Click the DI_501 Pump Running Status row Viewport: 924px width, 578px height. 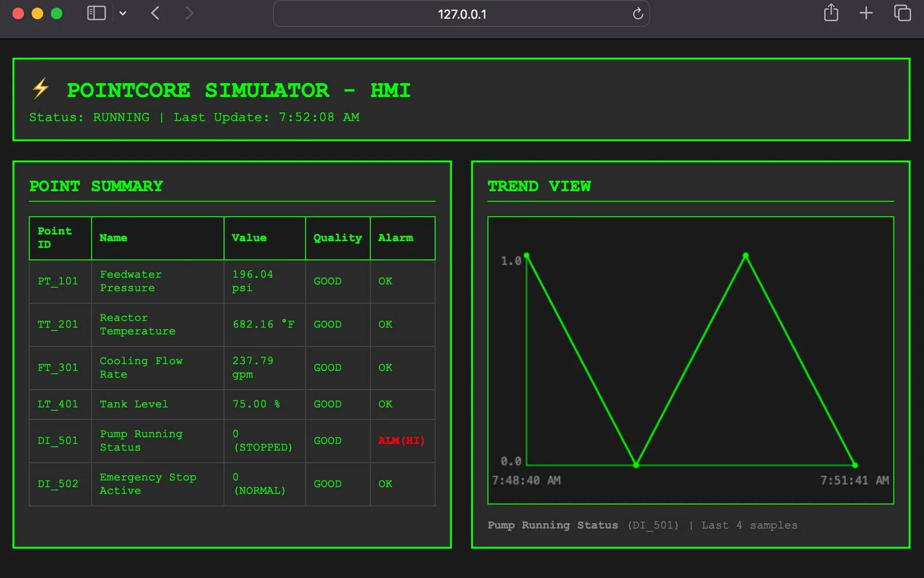231,440
